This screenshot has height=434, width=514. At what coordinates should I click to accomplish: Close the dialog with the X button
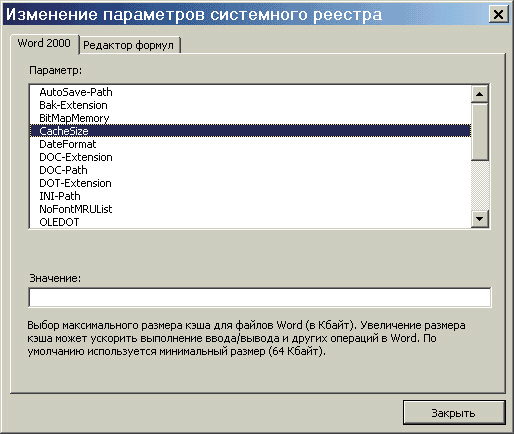498,14
